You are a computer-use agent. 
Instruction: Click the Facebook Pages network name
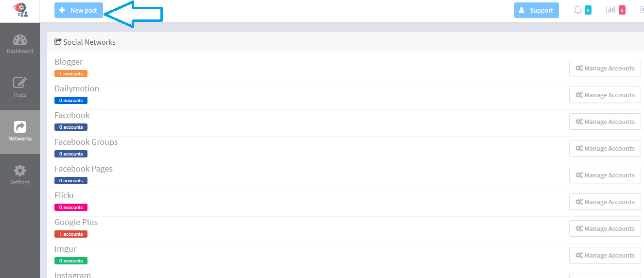(x=84, y=169)
